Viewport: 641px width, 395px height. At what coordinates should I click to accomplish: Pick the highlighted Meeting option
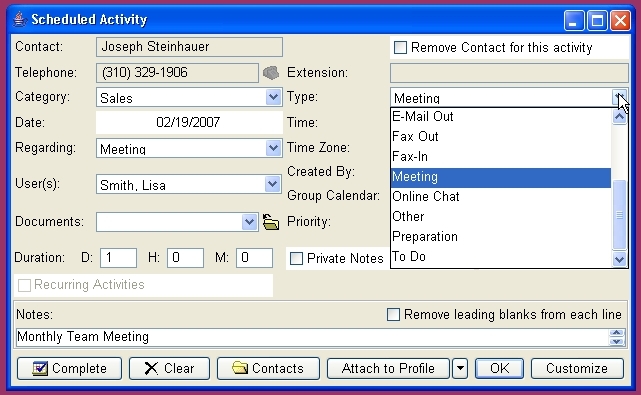pyautogui.click(x=501, y=177)
